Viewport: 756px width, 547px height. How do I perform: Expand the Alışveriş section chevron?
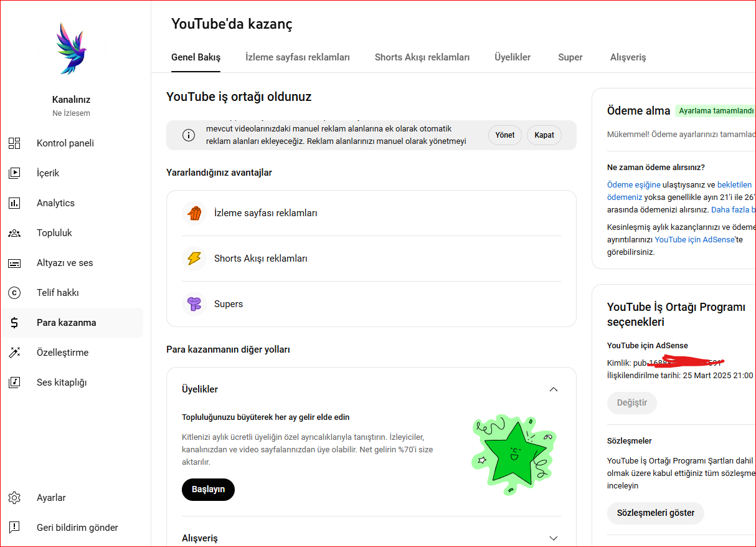click(553, 538)
